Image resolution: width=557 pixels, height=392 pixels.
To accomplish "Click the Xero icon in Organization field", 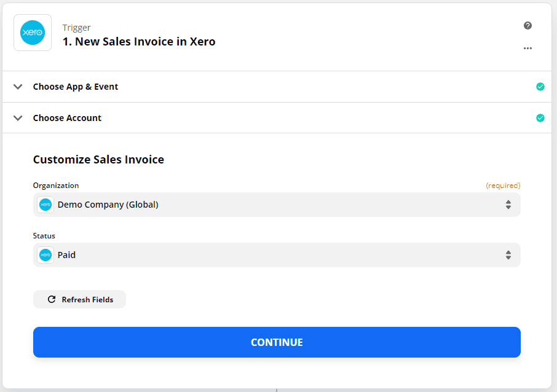I will [x=45, y=205].
